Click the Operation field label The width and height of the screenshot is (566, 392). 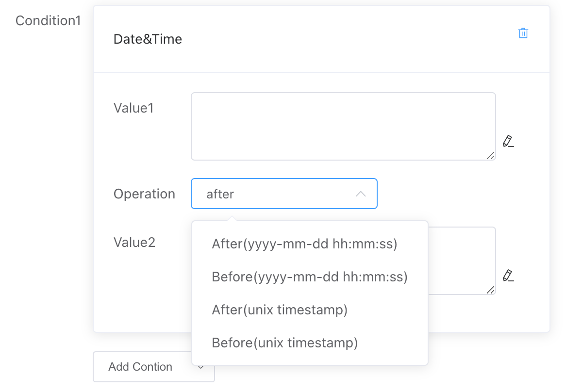click(144, 194)
